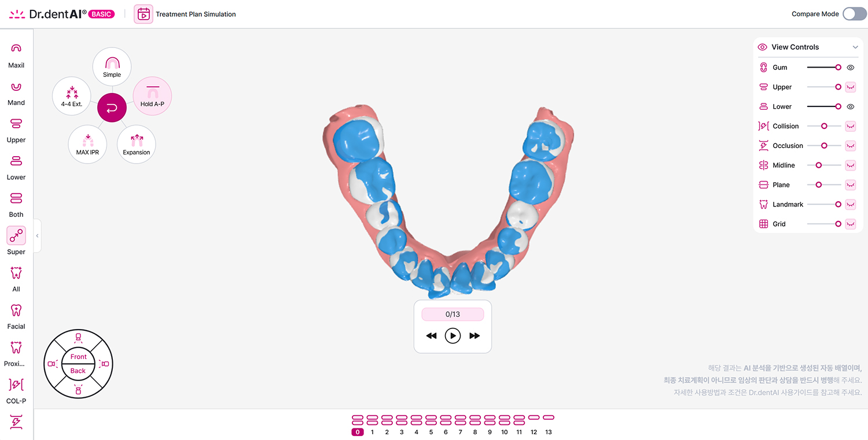This screenshot has width=868, height=440.
Task: Open Treatment Plan Simulation icon
Action: point(144,14)
